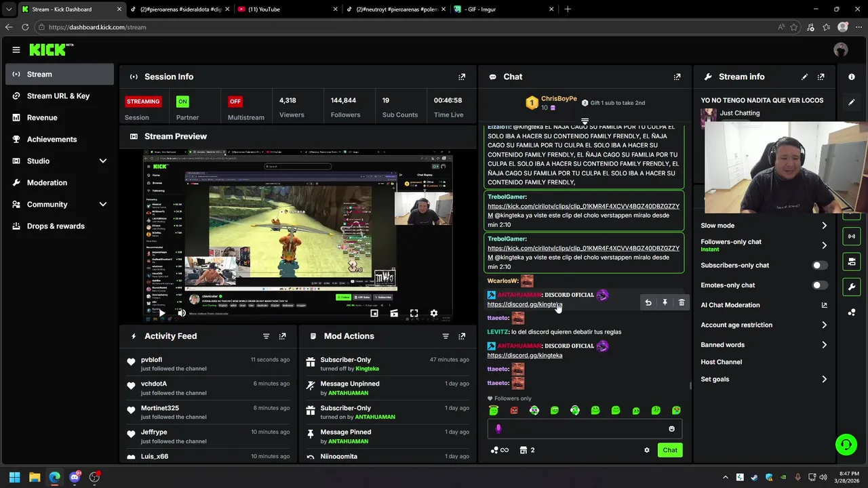Click the purple microphone icon in chat
The height and width of the screenshot is (488, 868).
coord(498,428)
